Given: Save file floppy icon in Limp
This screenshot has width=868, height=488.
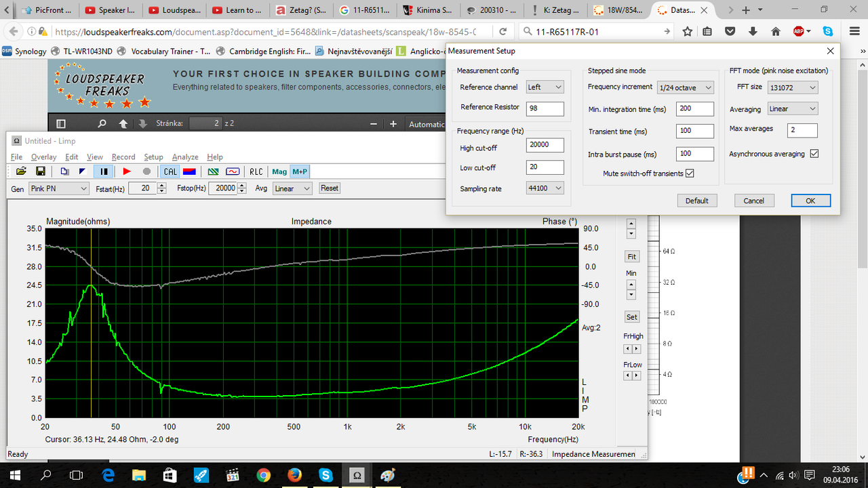Looking at the screenshot, I should [40, 171].
